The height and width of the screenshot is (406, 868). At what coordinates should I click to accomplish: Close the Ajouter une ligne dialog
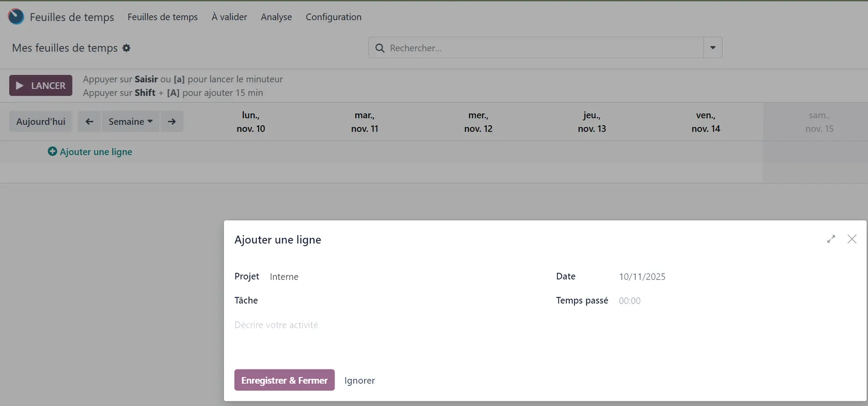(852, 239)
